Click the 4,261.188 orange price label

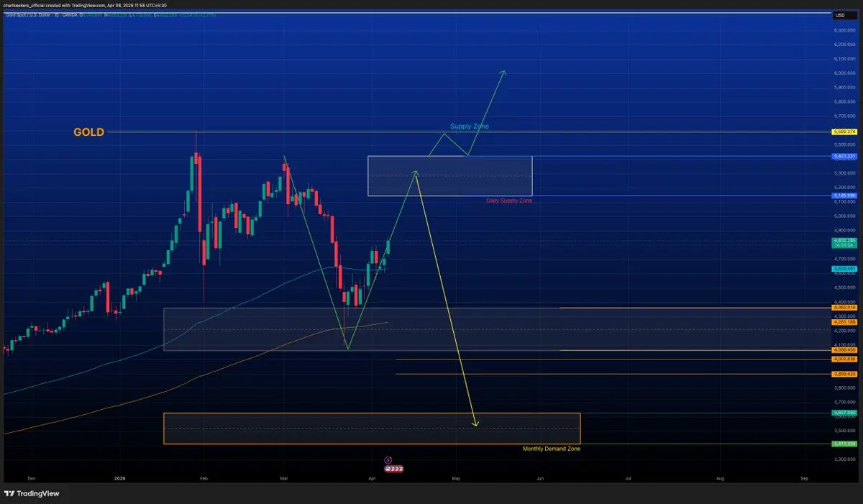844,321
